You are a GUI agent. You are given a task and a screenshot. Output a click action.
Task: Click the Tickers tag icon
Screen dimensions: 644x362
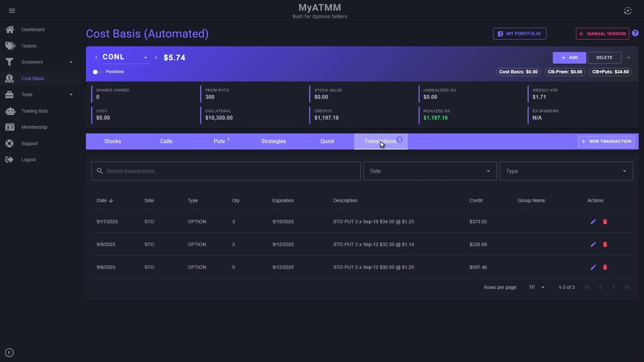coord(10,46)
